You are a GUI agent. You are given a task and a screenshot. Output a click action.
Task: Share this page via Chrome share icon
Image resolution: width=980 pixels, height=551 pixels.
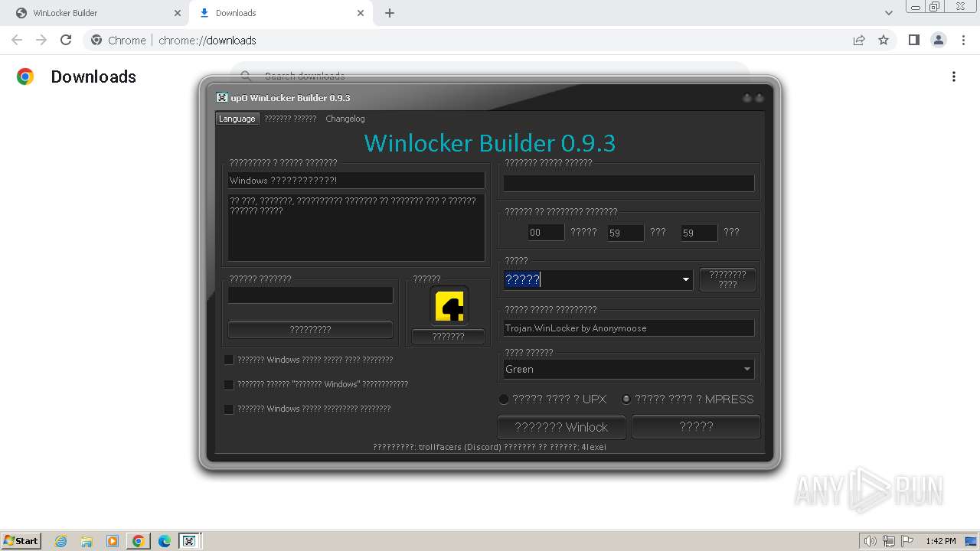[859, 41]
